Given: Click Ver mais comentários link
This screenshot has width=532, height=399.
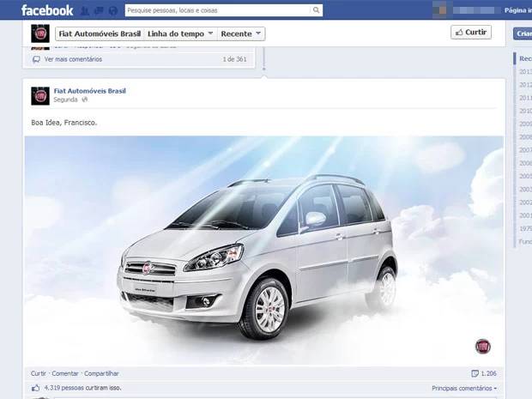Looking at the screenshot, I should [x=72, y=59].
